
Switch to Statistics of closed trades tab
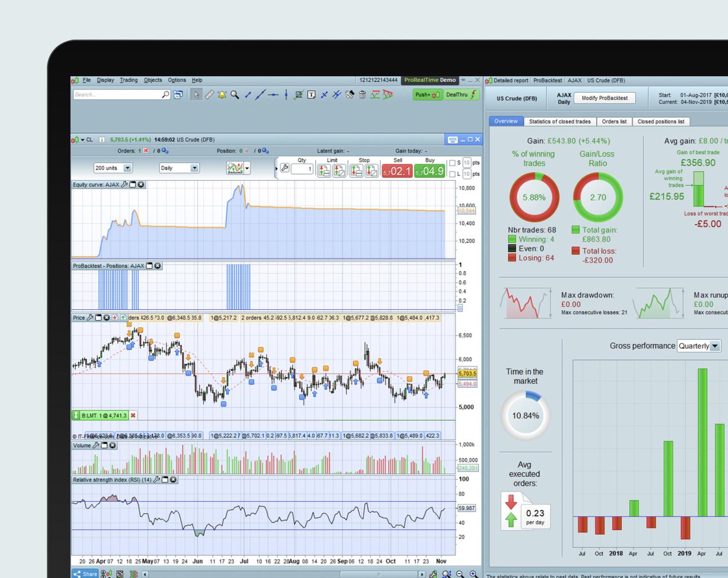tap(560, 121)
